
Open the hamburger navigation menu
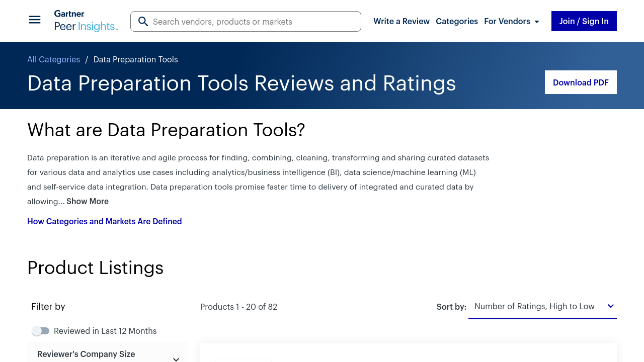(35, 20)
